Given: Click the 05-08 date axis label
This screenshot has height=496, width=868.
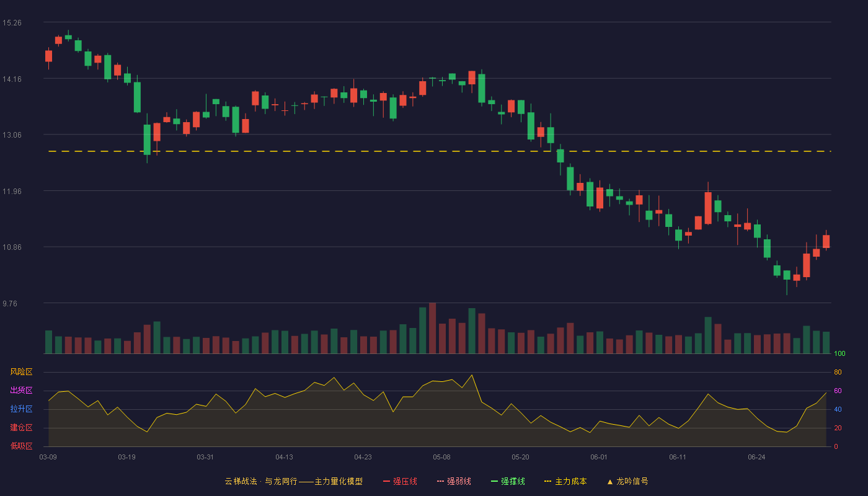Looking at the screenshot, I should [x=441, y=457].
